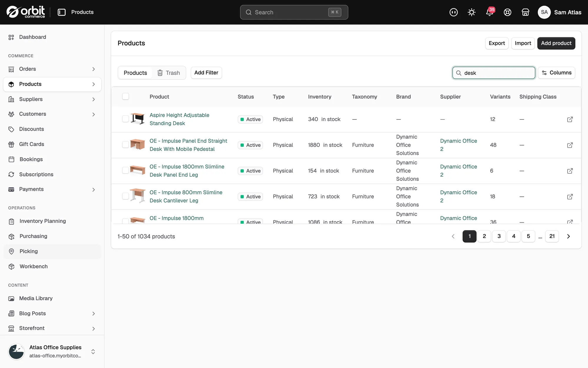
Task: Switch to the Trash tab
Action: 168,73
